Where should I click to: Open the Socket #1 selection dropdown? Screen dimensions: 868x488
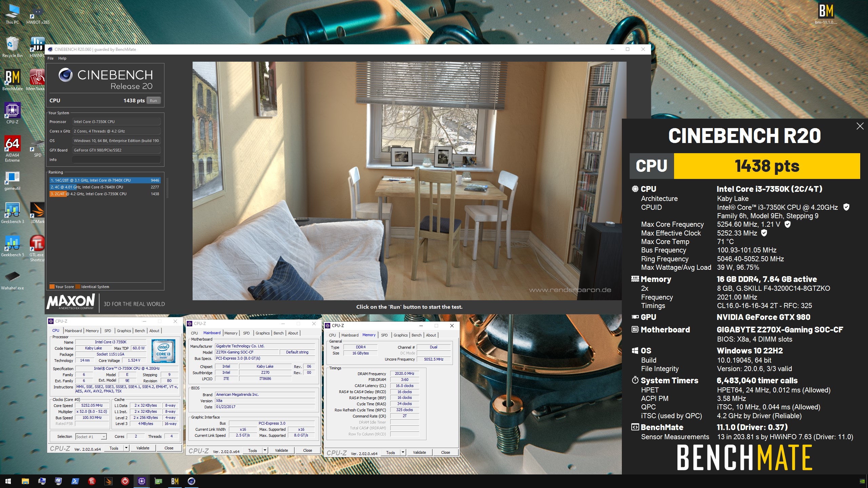point(91,436)
